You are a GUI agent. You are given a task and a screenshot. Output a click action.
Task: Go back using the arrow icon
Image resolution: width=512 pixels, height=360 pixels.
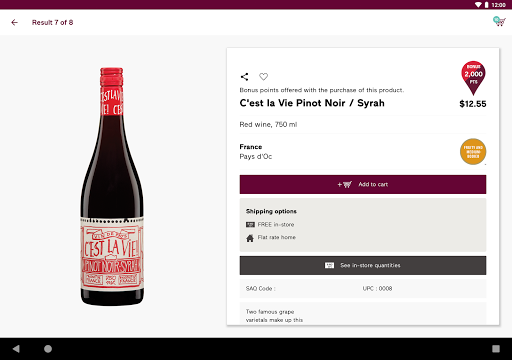14,22
